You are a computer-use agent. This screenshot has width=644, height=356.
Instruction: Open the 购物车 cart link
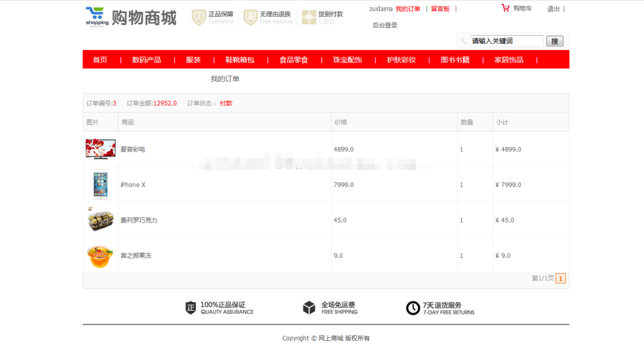click(x=522, y=9)
